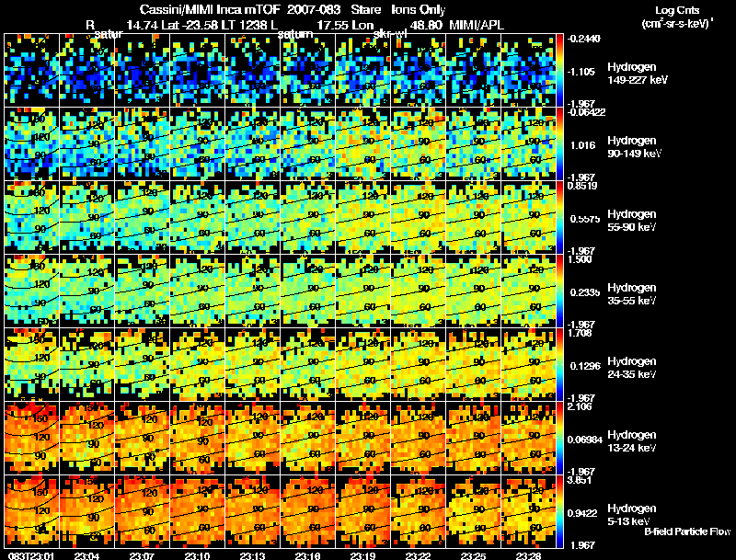Viewport: 736px width, 560px height.
Task: Select the 0.2335 colorbar value
Action: coord(584,292)
